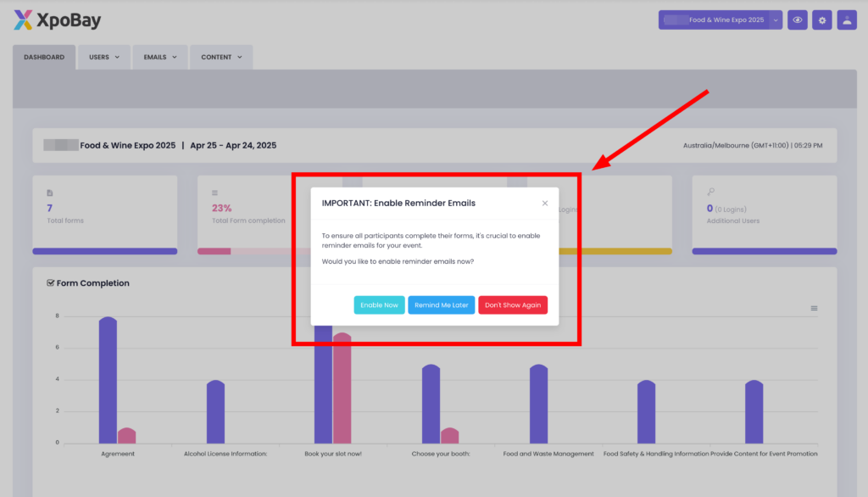Select the Agreement purple chart bar
Screen dimensions: 868x497
tap(108, 380)
